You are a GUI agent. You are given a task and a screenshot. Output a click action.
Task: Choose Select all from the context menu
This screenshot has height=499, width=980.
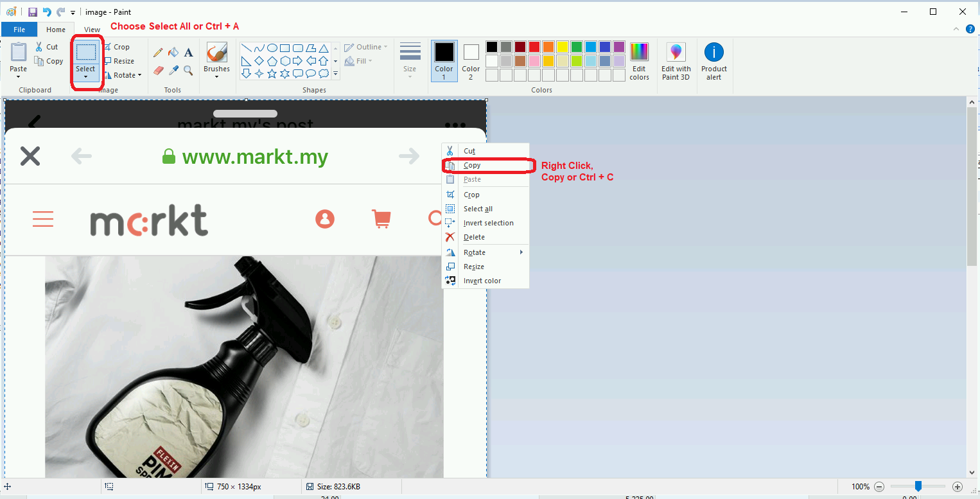click(478, 208)
